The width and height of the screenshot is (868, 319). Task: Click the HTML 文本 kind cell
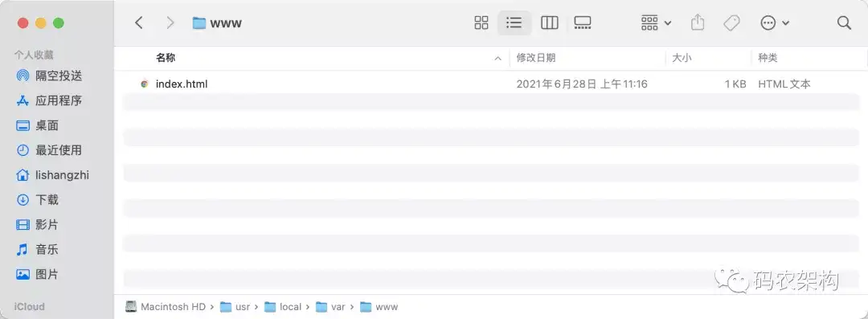point(784,84)
